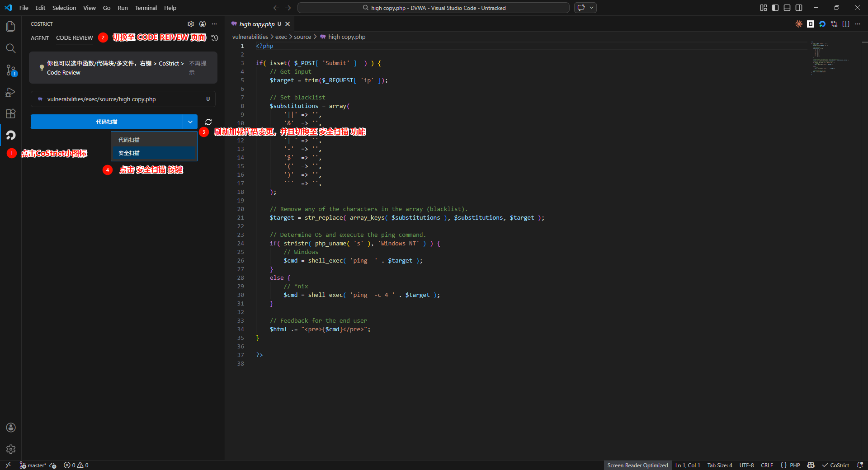The height and width of the screenshot is (470, 868).
Task: Click the command center search box
Action: pyautogui.click(x=433, y=8)
